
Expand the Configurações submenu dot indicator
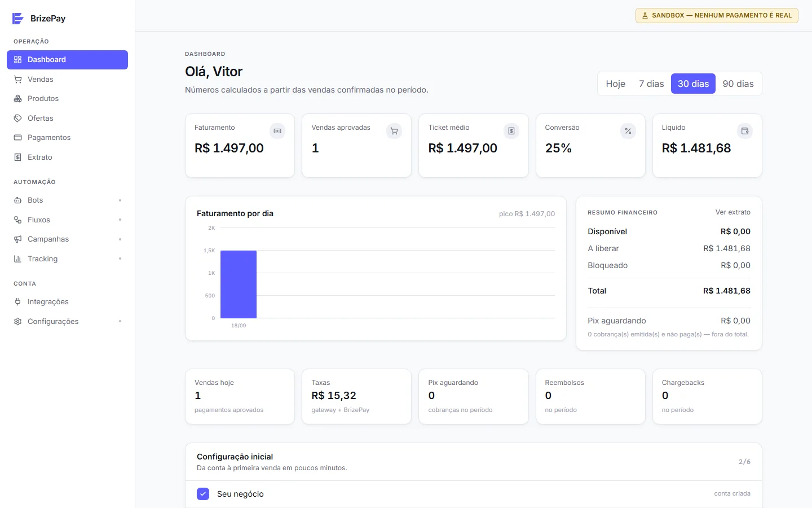click(x=120, y=322)
